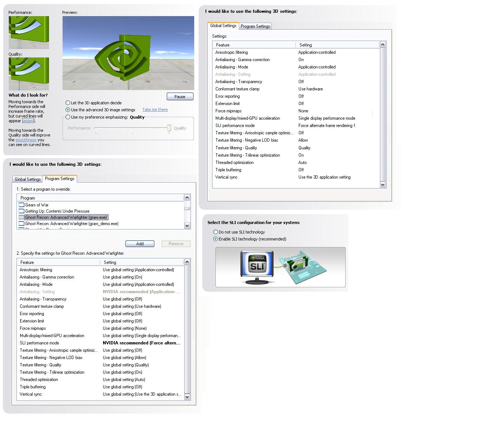Screen dimensions: 504x422
Task: Click the Quality sample thumbnail
Action: [x=29, y=74]
